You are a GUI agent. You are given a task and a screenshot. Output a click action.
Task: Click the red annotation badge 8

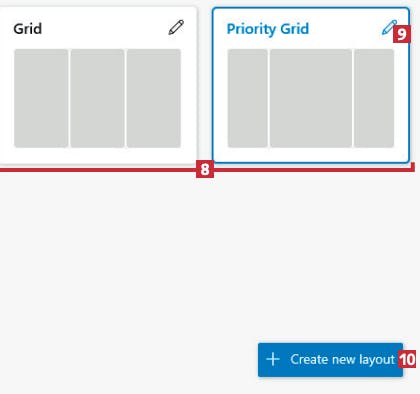click(x=205, y=169)
